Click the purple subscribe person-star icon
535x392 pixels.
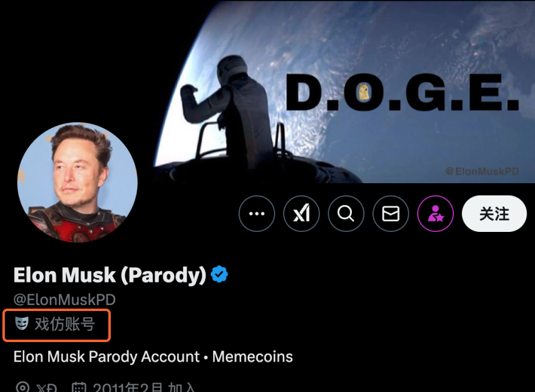coord(435,214)
